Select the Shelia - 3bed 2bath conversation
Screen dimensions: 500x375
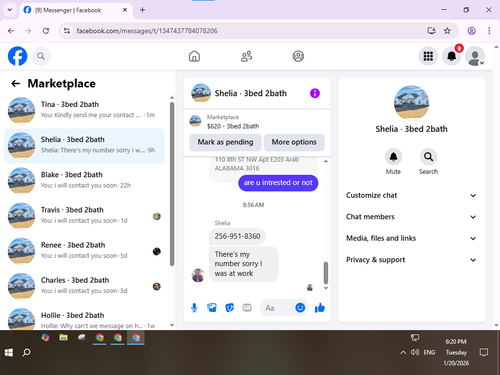[84, 145]
